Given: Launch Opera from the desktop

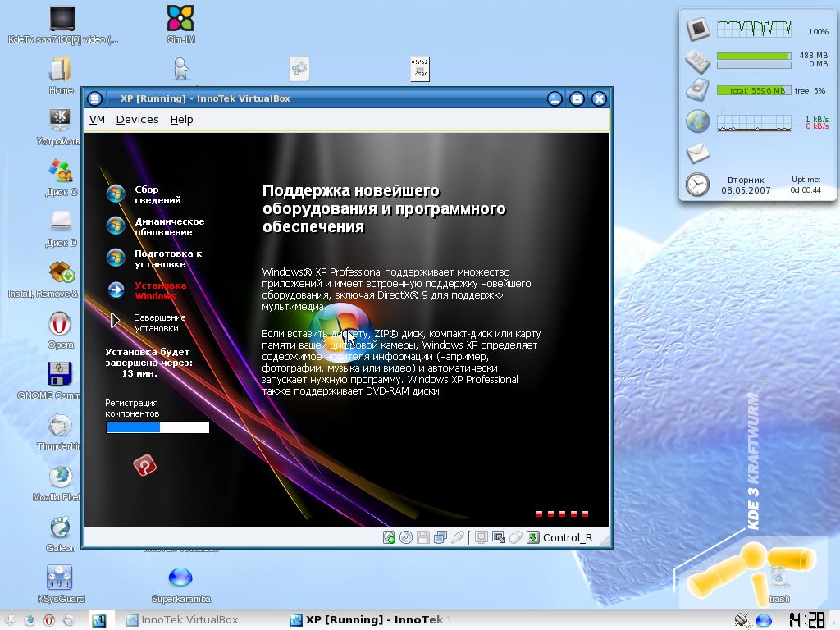Looking at the screenshot, I should coord(60,330).
